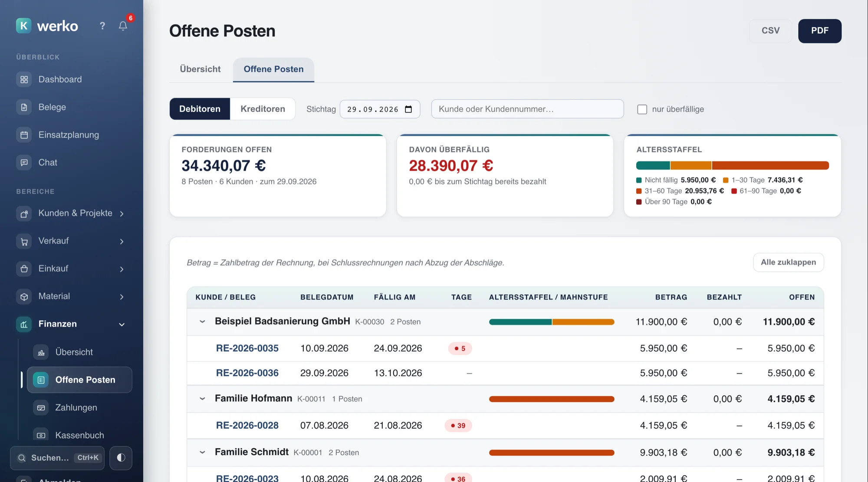Image resolution: width=868 pixels, height=482 pixels.
Task: Collapse Beispiel Badsanierung GmbH group
Action: [x=202, y=322]
